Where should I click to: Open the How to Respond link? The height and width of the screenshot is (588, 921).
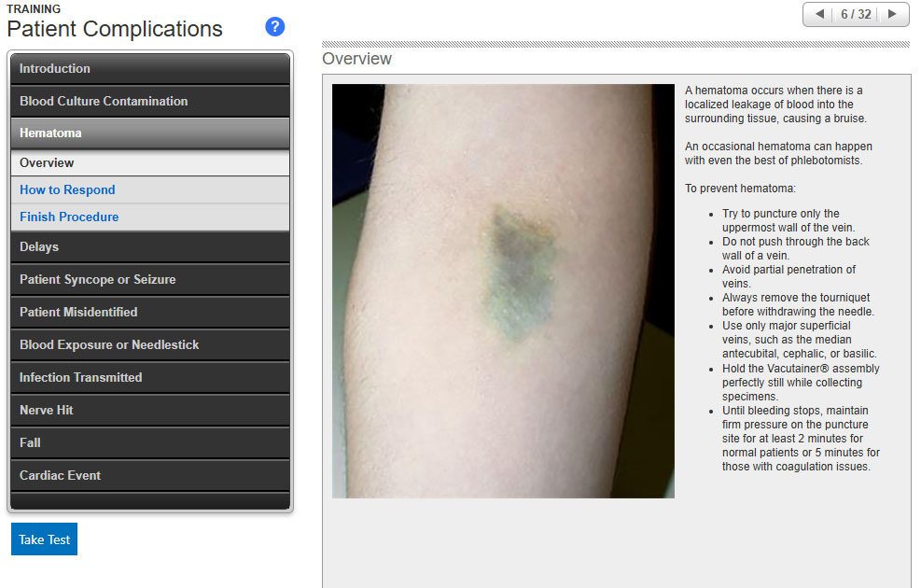[x=67, y=190]
